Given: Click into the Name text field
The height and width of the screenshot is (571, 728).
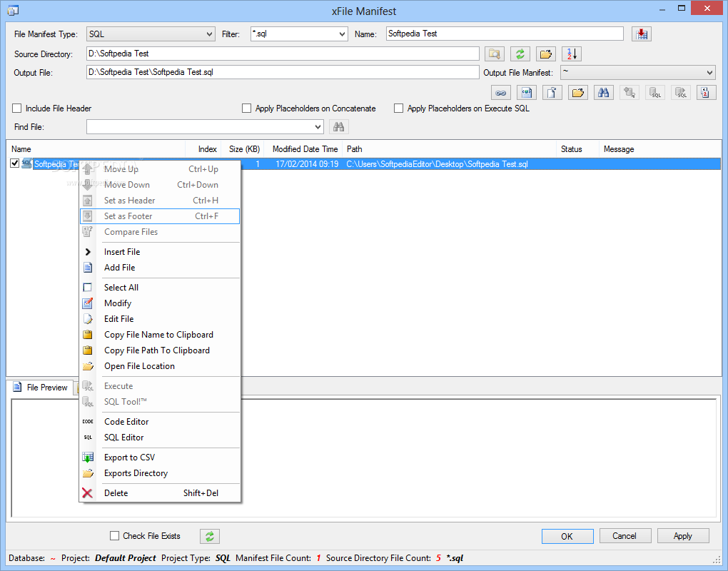Looking at the screenshot, I should coord(505,34).
